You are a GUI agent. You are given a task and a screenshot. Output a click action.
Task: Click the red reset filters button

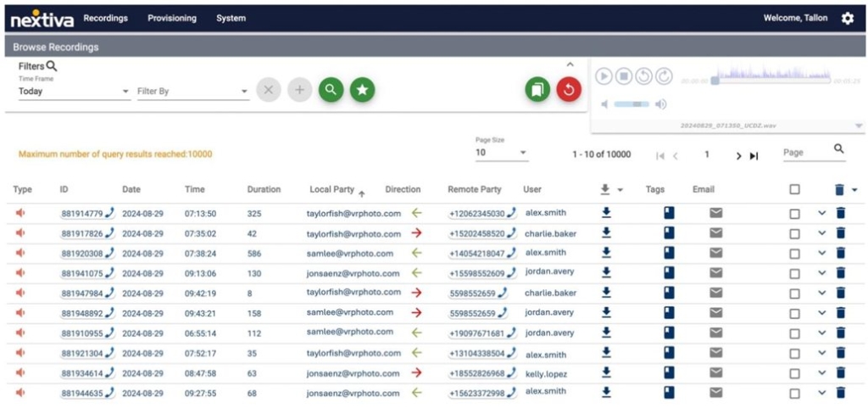569,89
